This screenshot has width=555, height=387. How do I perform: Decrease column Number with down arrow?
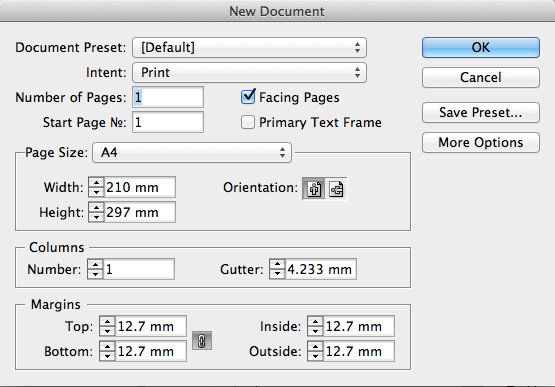point(95,274)
